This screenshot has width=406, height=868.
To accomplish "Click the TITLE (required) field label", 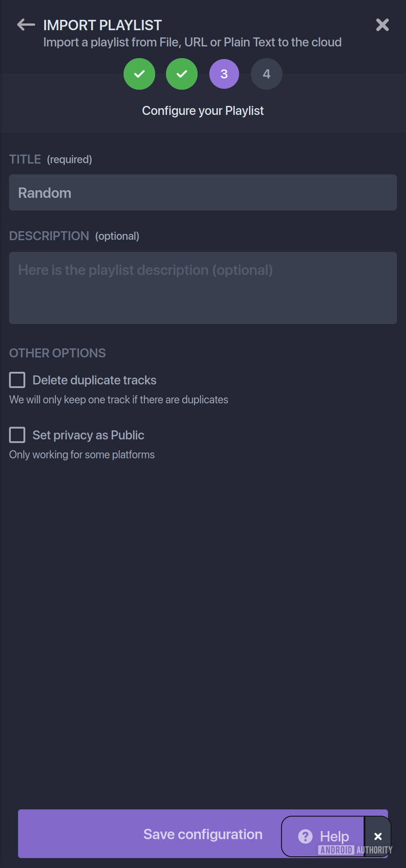I will pyautogui.click(x=51, y=159).
